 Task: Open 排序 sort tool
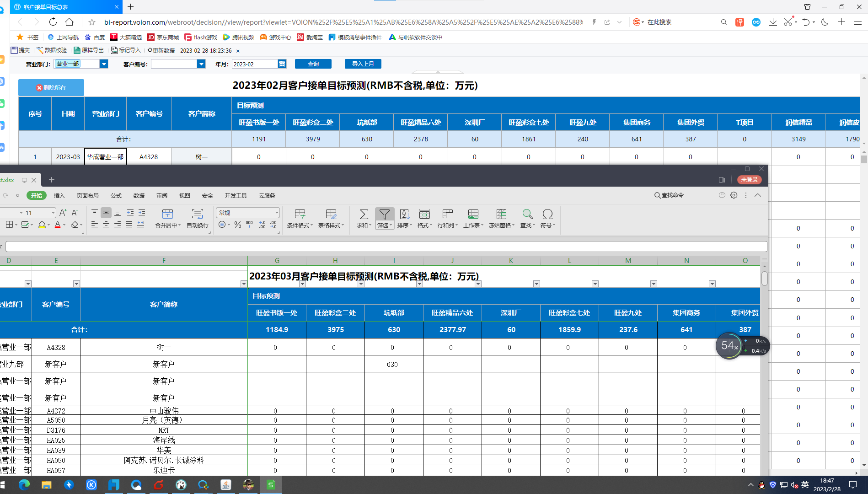404,219
